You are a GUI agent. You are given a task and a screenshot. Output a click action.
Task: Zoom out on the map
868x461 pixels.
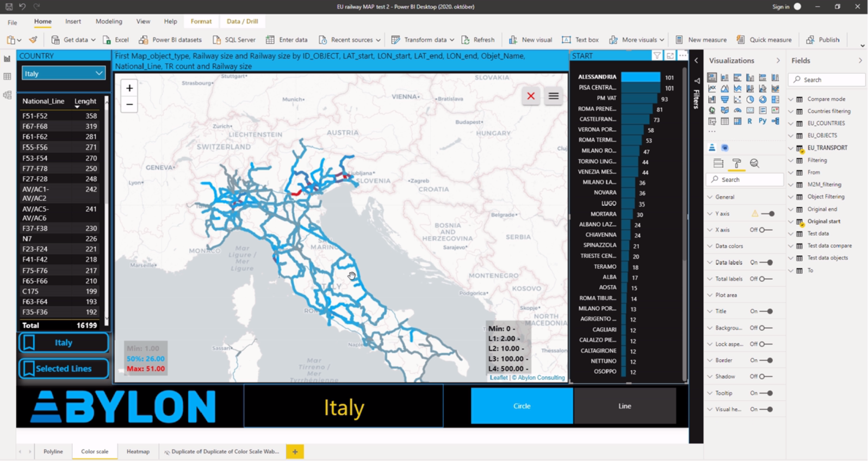point(129,105)
